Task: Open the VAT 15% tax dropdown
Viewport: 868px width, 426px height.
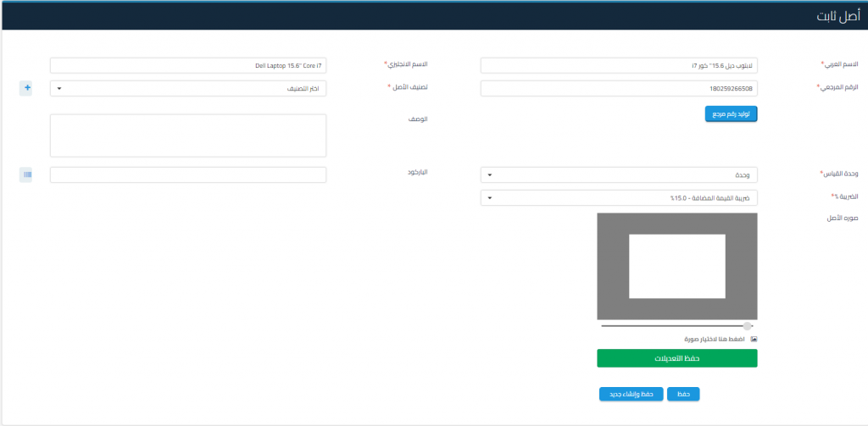Action: click(619, 197)
